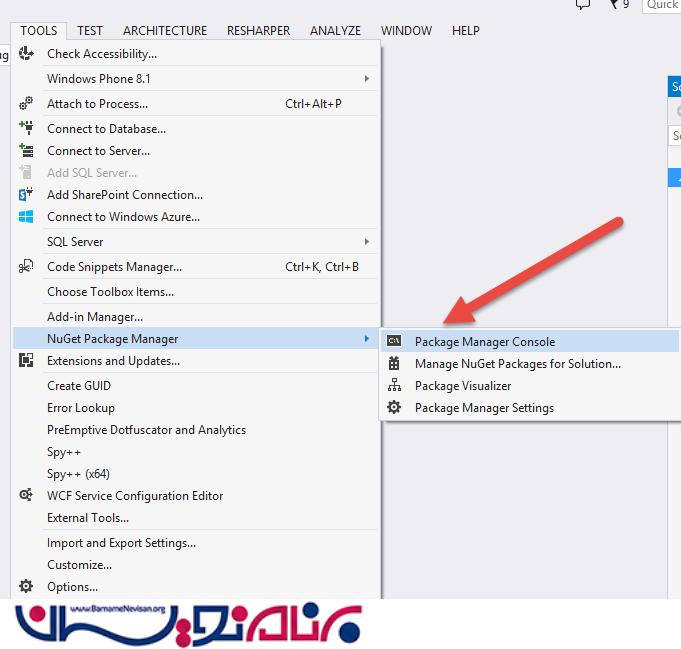681x649 pixels.
Task: Click the Extensions and Updates icon
Action: pyautogui.click(x=26, y=360)
